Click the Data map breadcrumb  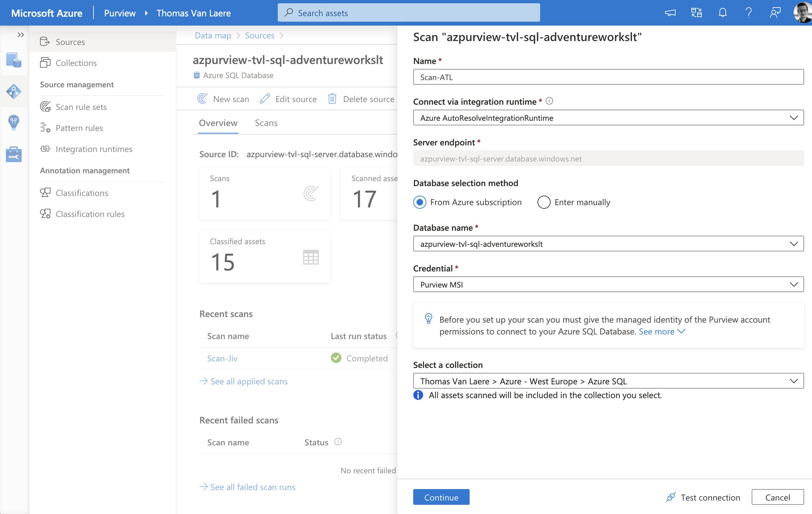tap(213, 35)
